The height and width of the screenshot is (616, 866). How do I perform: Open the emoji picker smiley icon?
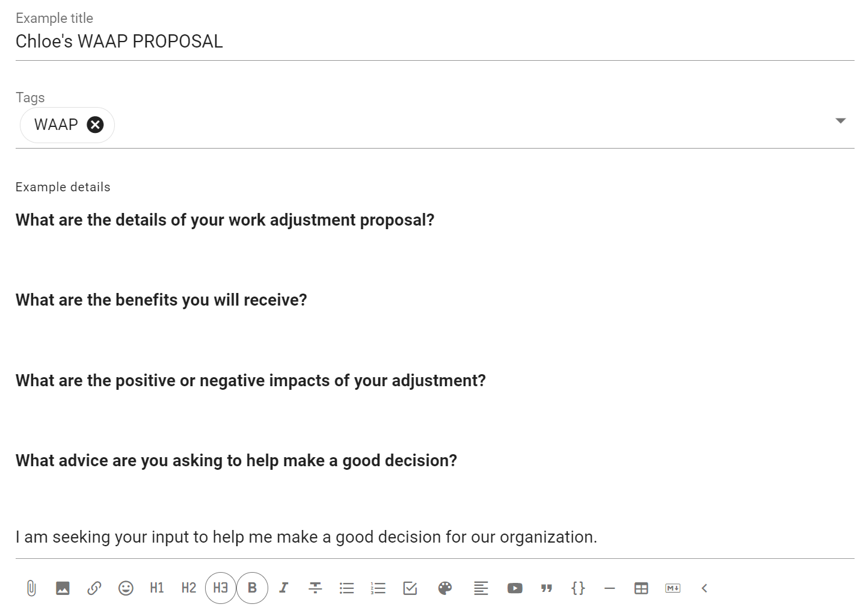tap(126, 588)
